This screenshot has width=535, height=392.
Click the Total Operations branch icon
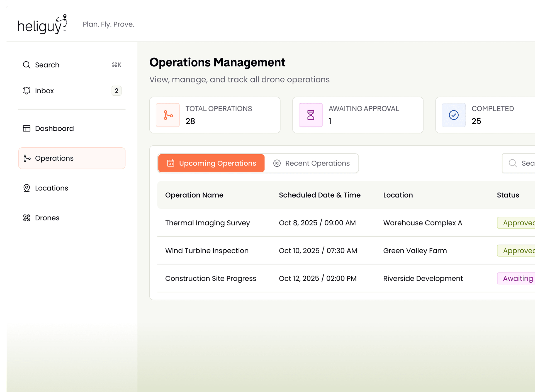pyautogui.click(x=168, y=115)
